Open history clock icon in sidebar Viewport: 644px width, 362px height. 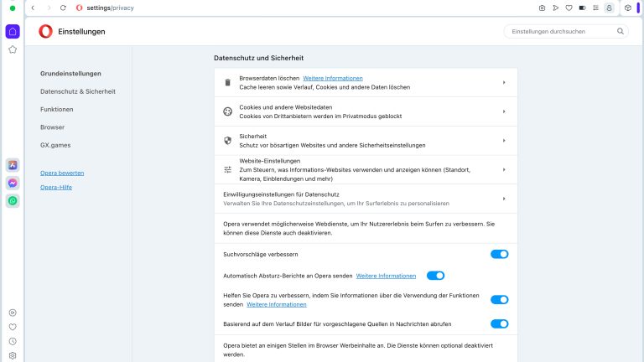pyautogui.click(x=13, y=342)
